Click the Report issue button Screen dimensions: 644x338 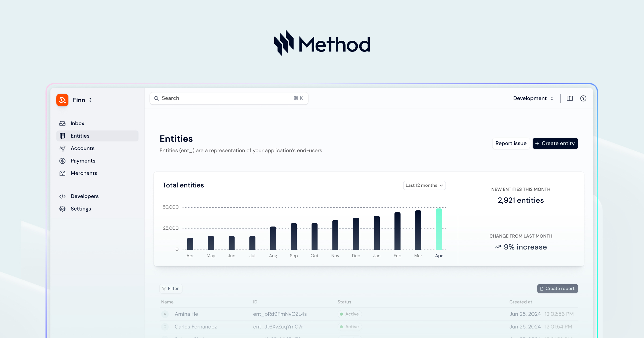pyautogui.click(x=511, y=143)
